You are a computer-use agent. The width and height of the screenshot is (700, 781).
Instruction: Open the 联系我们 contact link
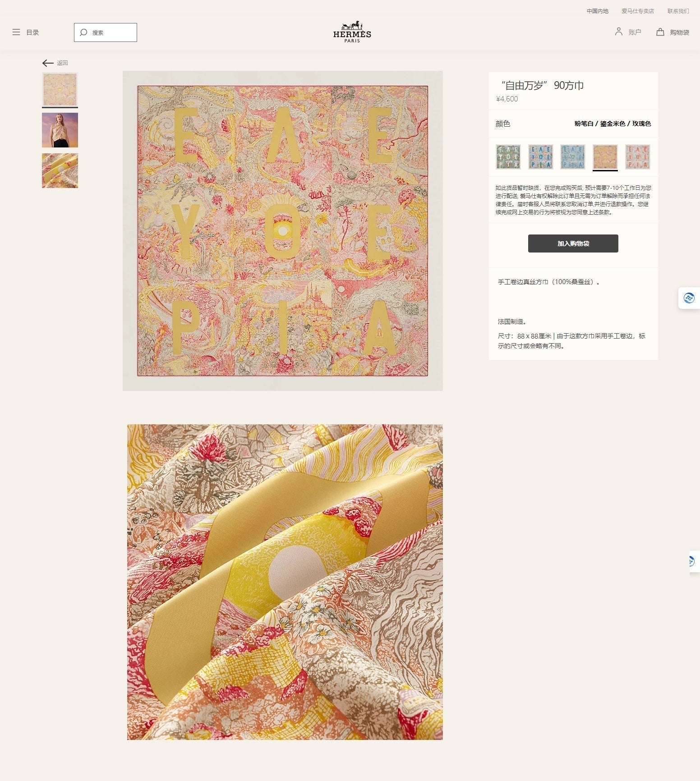[678, 11]
